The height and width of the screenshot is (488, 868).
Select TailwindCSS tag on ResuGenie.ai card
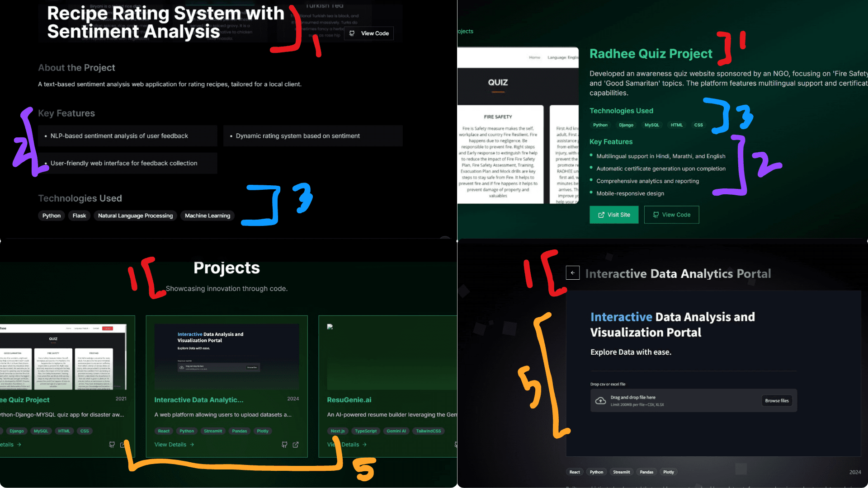pos(429,431)
